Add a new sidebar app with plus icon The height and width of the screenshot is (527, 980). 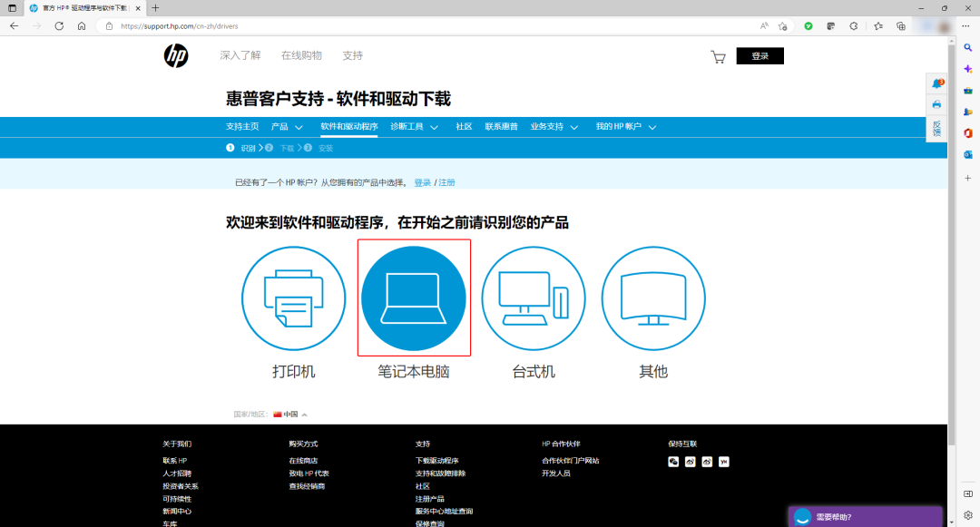968,178
